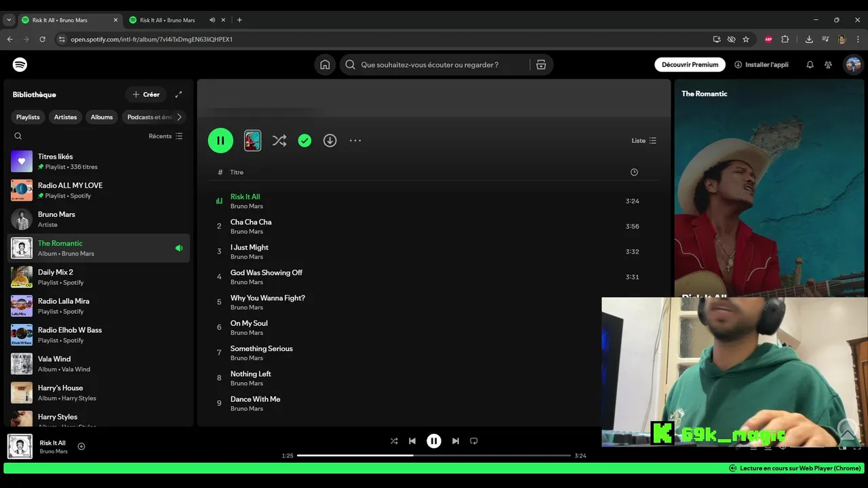Open Bruno Mars artist in library

tap(98, 219)
